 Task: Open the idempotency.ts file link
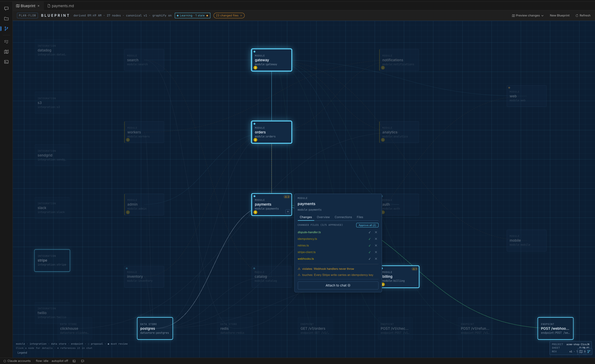(307, 239)
